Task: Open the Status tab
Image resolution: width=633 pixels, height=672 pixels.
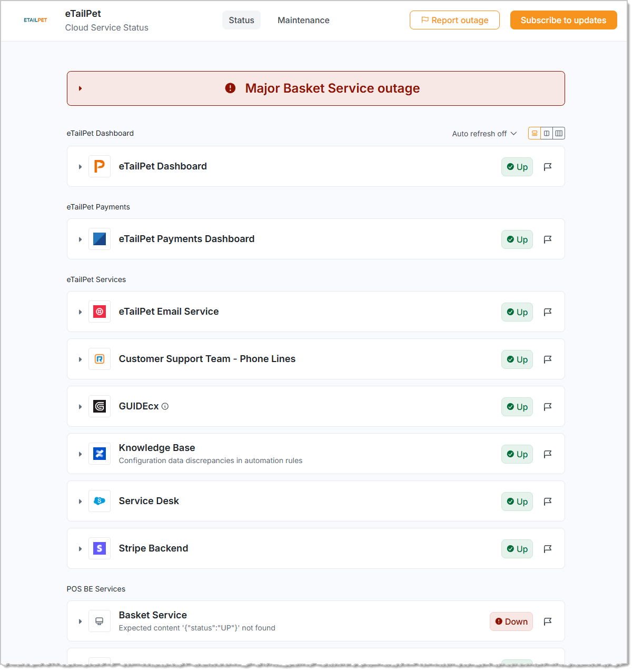Action: (x=241, y=20)
